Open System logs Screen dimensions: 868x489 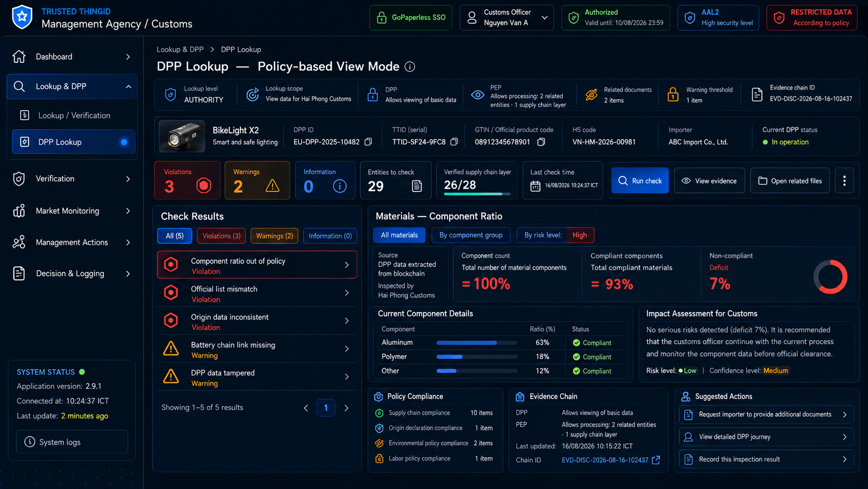pyautogui.click(x=72, y=442)
